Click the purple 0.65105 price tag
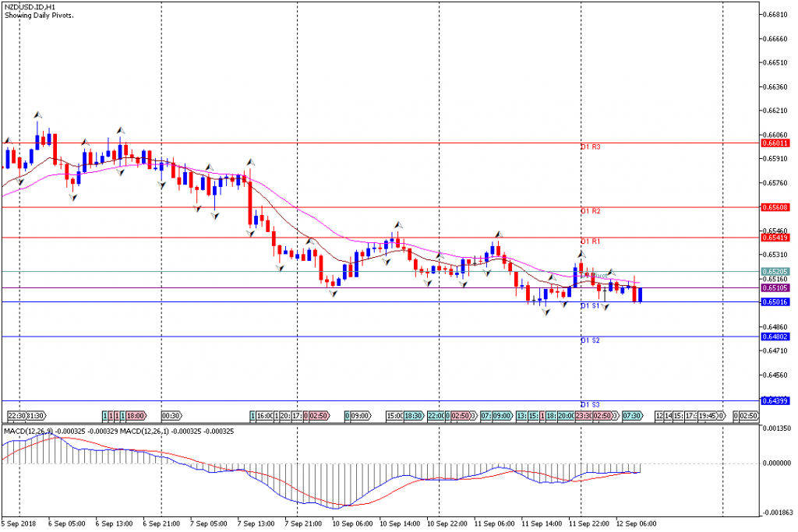This screenshot has height=532, width=798. point(775,287)
